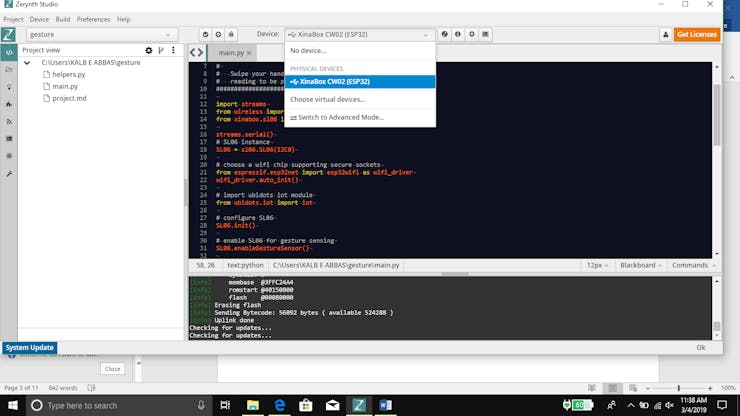This screenshot has height=416, width=740.
Task: Switch to Advanced Mode option
Action: [x=360, y=117]
